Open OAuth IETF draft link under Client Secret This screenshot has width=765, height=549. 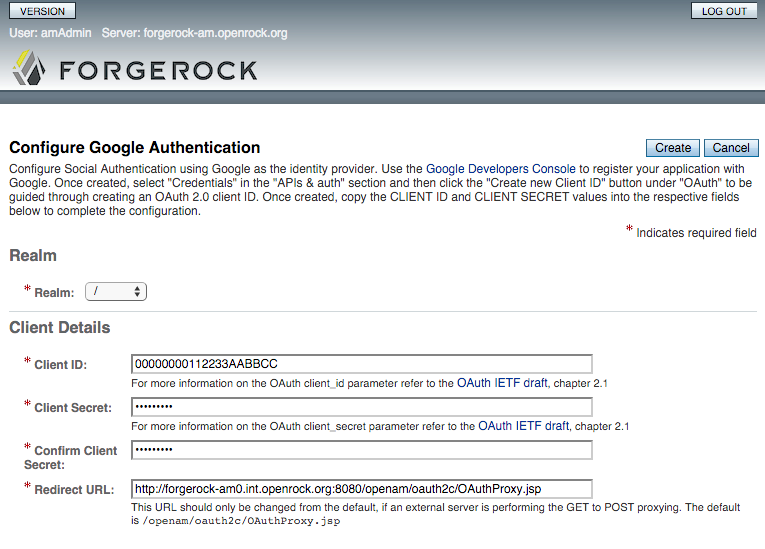pos(523,426)
